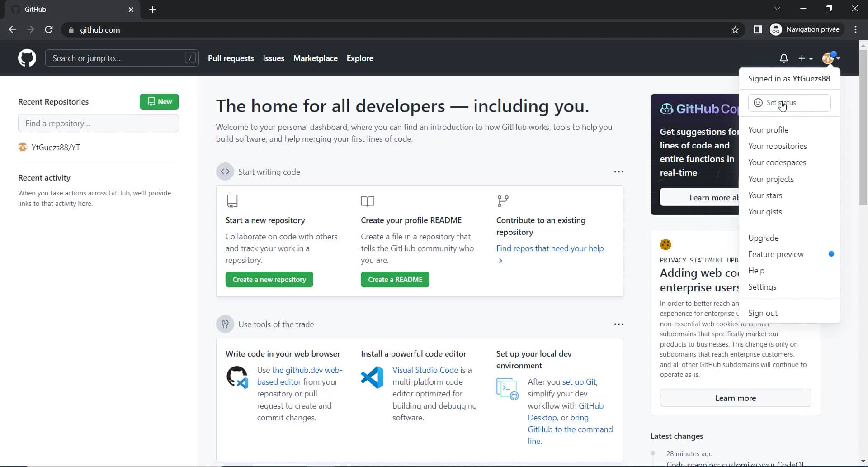Open Your codespaces menu item
The image size is (868, 467).
(789, 162)
